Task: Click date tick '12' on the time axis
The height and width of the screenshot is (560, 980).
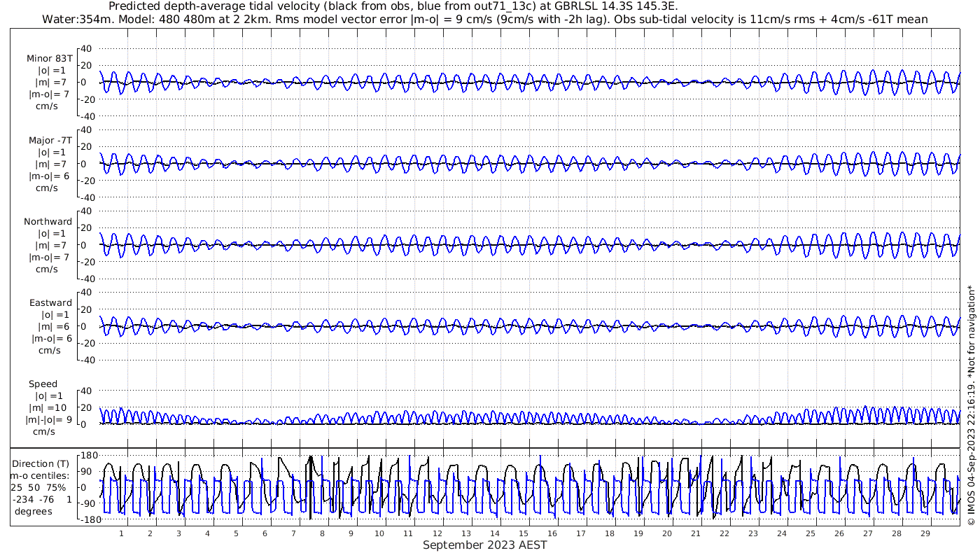Action: pos(437,533)
